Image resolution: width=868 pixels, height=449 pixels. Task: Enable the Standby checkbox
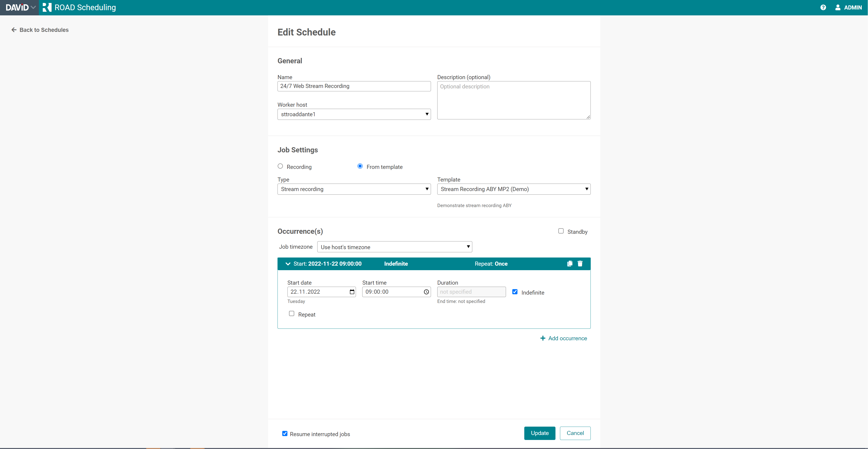click(x=561, y=231)
